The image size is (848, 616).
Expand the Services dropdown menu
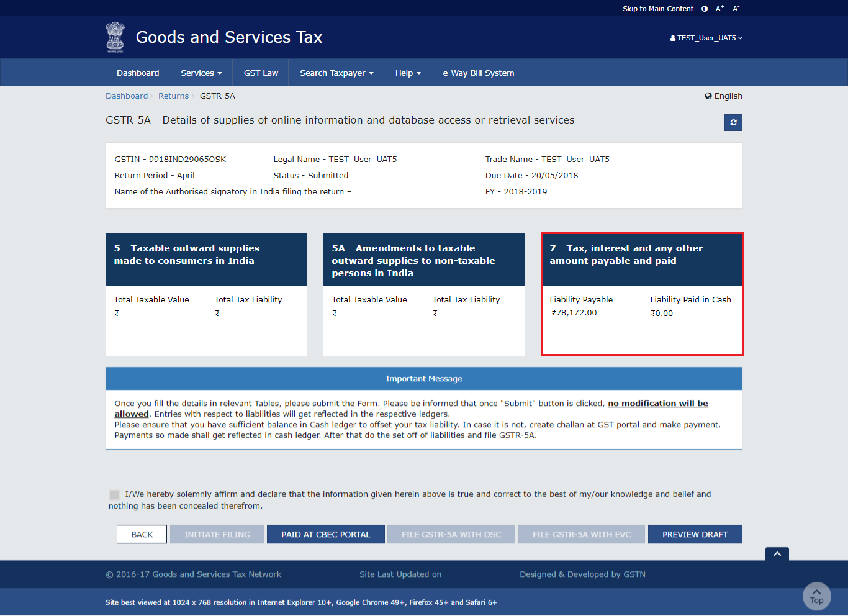point(201,73)
